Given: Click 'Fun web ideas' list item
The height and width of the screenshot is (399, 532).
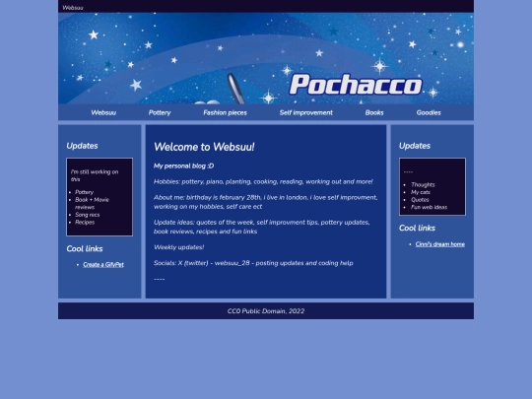Looking at the screenshot, I should coord(429,207).
